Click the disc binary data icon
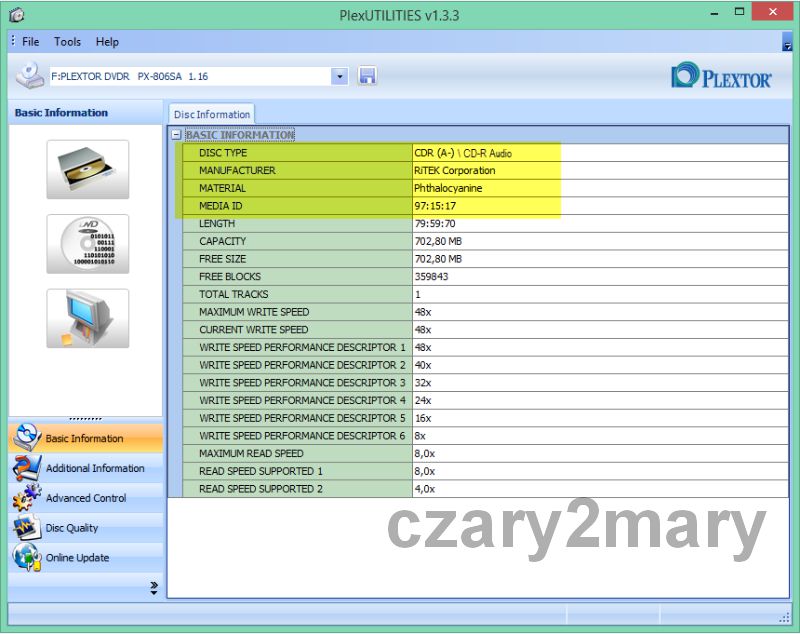The image size is (800, 634). pyautogui.click(x=87, y=244)
